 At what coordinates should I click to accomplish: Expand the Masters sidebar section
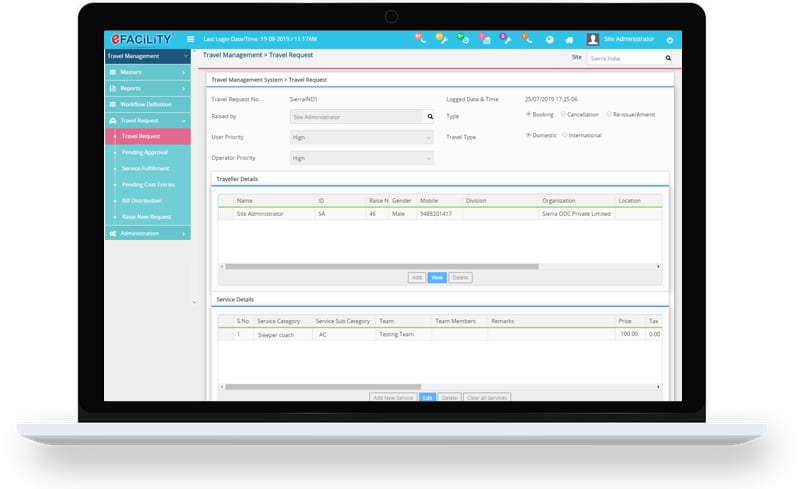pos(147,73)
